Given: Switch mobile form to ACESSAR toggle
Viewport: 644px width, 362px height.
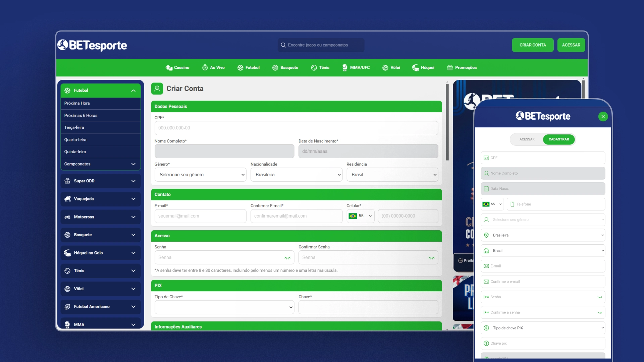Looking at the screenshot, I should 527,139.
